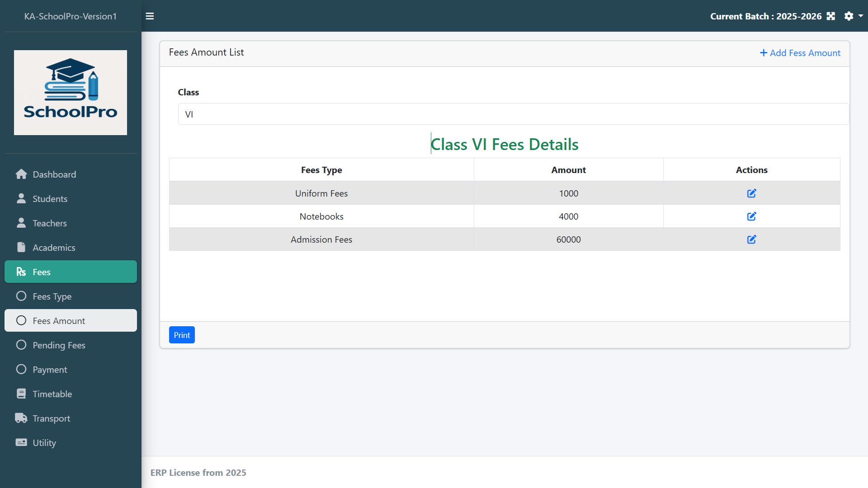Screen dimensions: 868x488
Task: Click the SchoolPro logo image
Action: [71, 93]
